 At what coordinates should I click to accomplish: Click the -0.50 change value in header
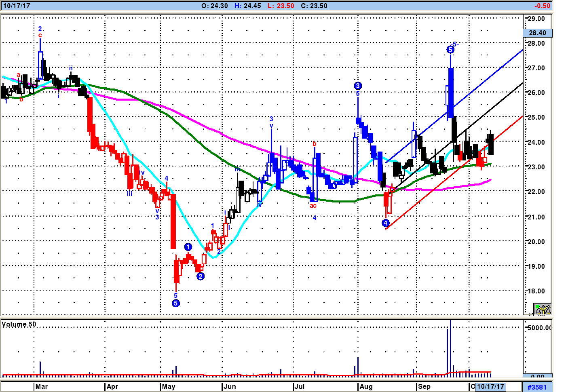(542, 6)
